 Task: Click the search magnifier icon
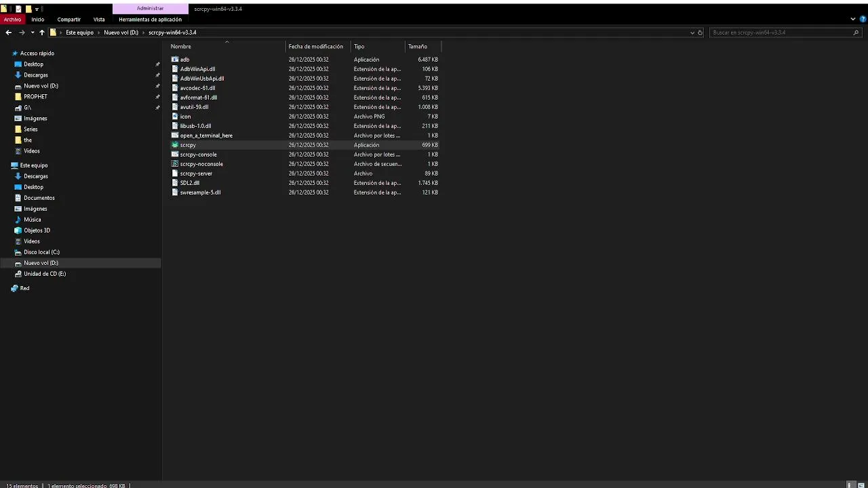pos(856,33)
